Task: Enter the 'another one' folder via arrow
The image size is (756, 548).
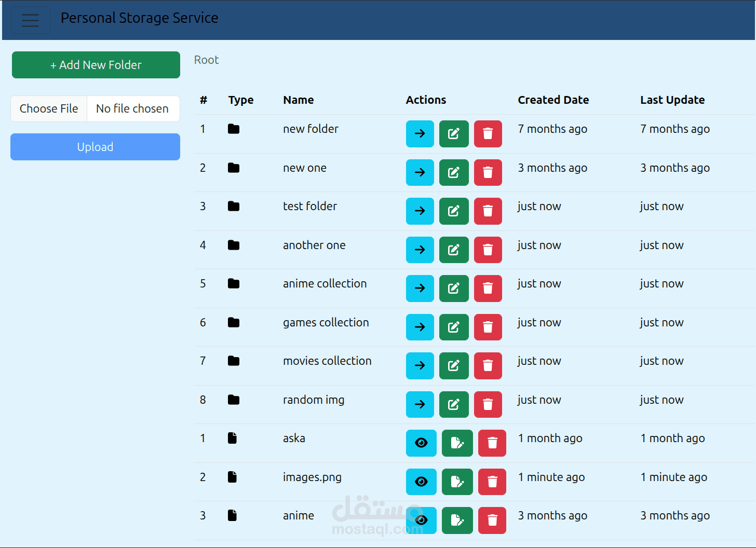Action: tap(420, 250)
